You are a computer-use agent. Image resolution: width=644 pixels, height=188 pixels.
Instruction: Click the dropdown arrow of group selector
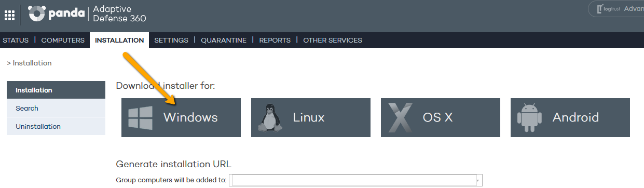click(477, 180)
